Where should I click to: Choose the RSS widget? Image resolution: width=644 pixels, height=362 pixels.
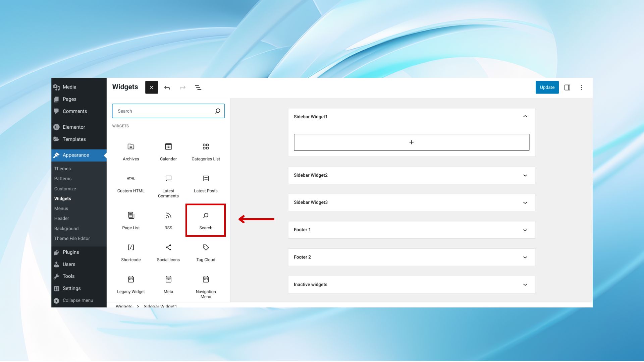(x=168, y=220)
